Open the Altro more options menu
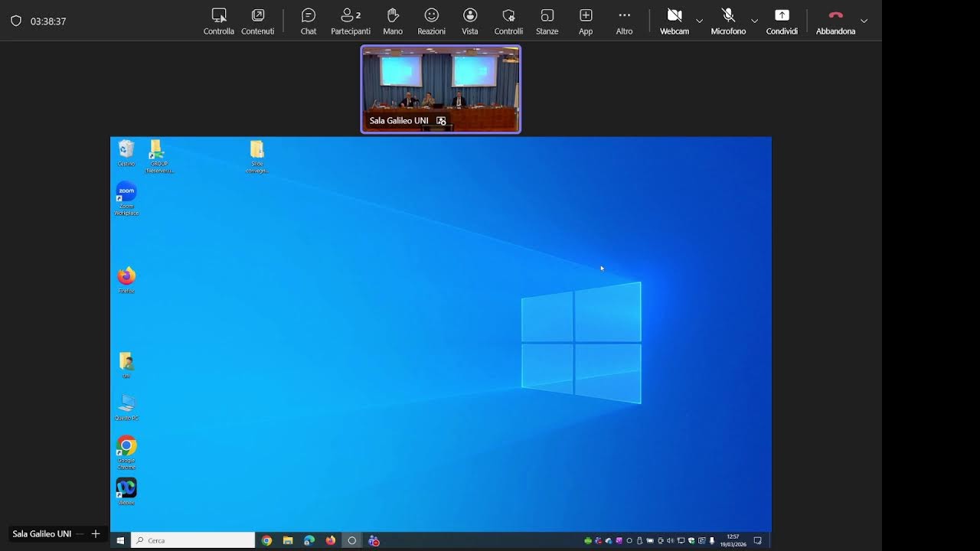The image size is (980, 551). (624, 21)
